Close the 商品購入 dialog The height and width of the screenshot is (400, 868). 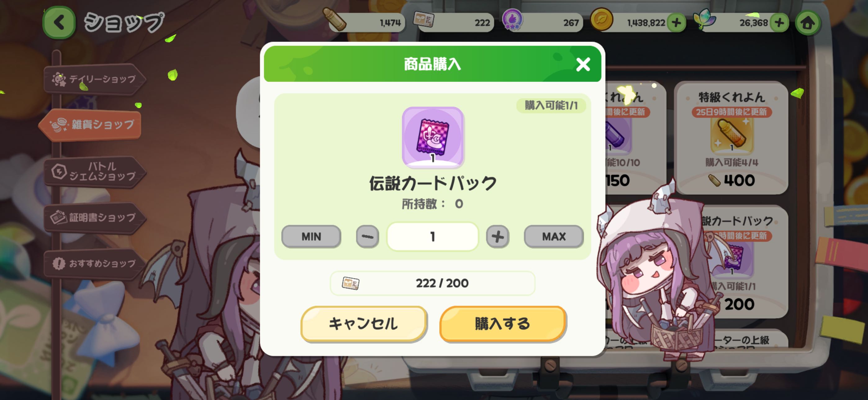pos(583,64)
